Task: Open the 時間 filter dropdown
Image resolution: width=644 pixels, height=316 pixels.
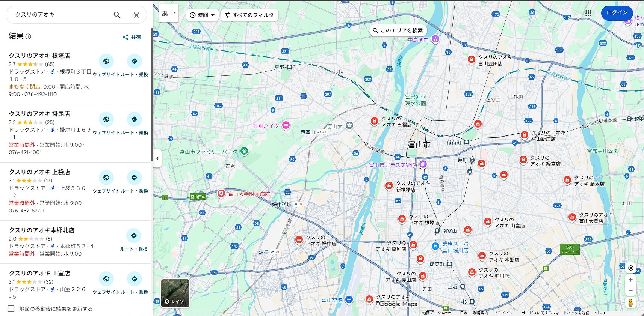Action: pyautogui.click(x=202, y=15)
